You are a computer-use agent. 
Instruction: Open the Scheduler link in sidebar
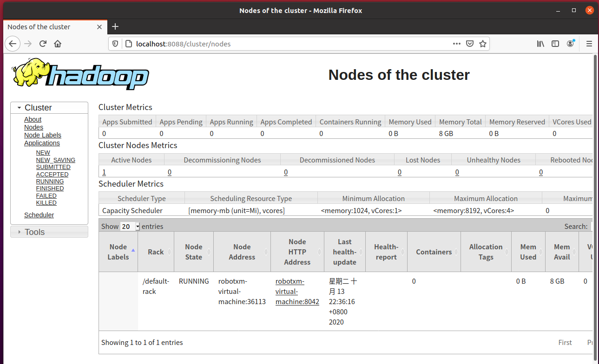(x=39, y=215)
